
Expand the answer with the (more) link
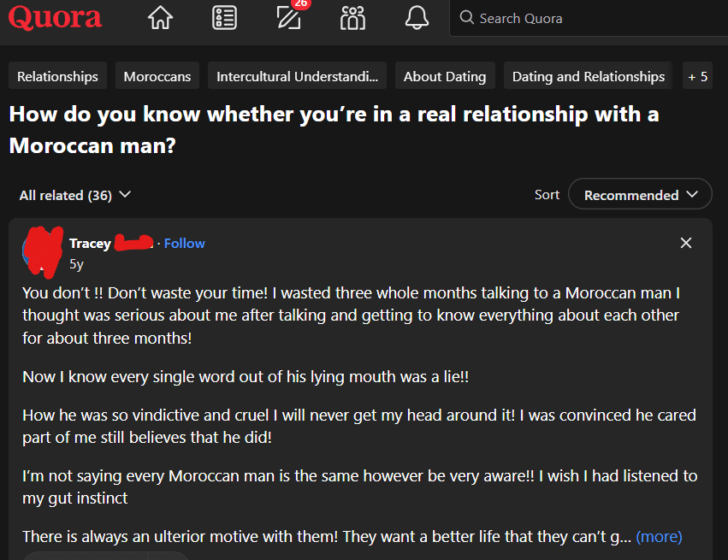[x=659, y=536]
